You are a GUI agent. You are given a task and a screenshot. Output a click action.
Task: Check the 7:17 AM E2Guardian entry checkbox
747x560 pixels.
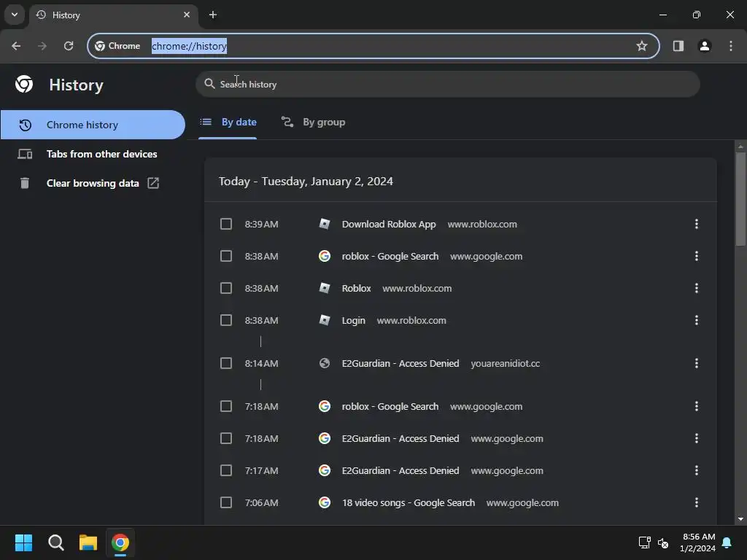(226, 470)
